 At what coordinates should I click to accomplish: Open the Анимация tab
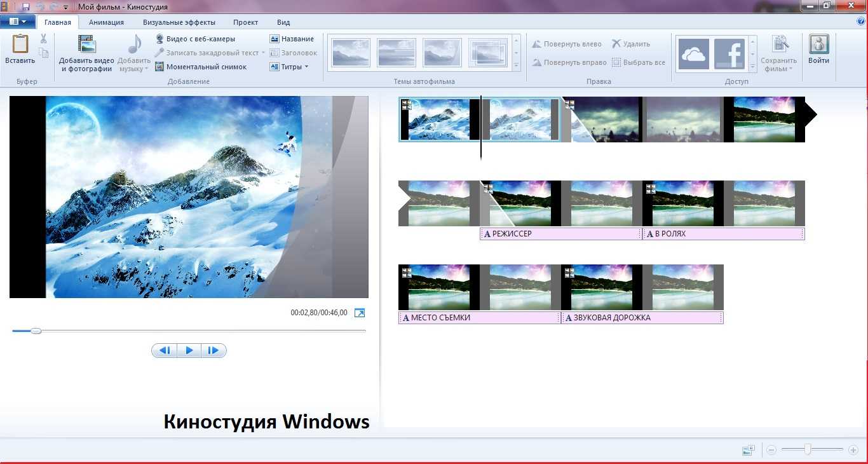pos(106,22)
